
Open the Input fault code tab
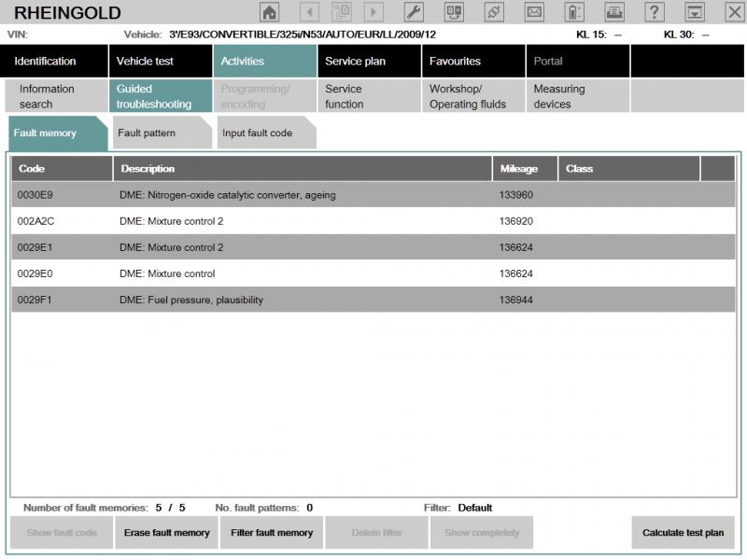pos(264,133)
